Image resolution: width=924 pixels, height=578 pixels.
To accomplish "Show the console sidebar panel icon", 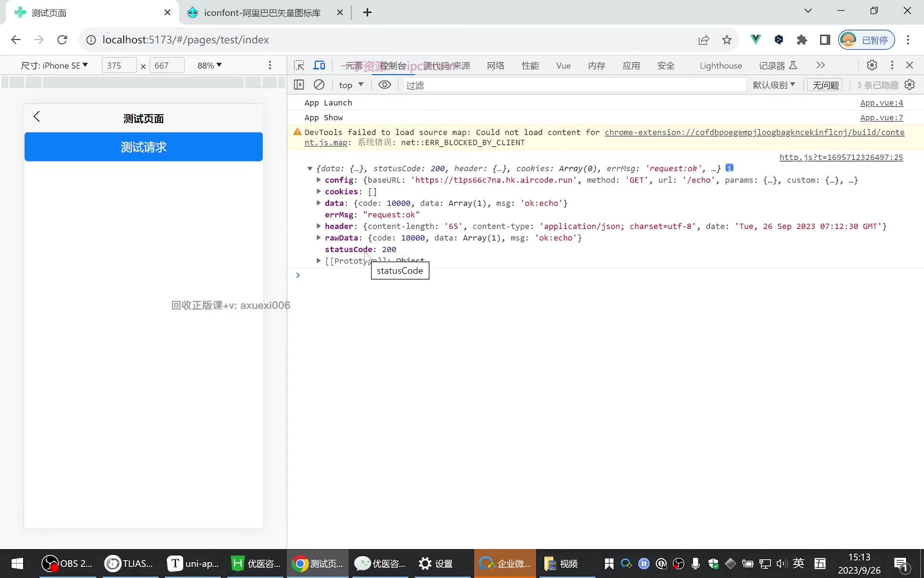I will pyautogui.click(x=299, y=85).
